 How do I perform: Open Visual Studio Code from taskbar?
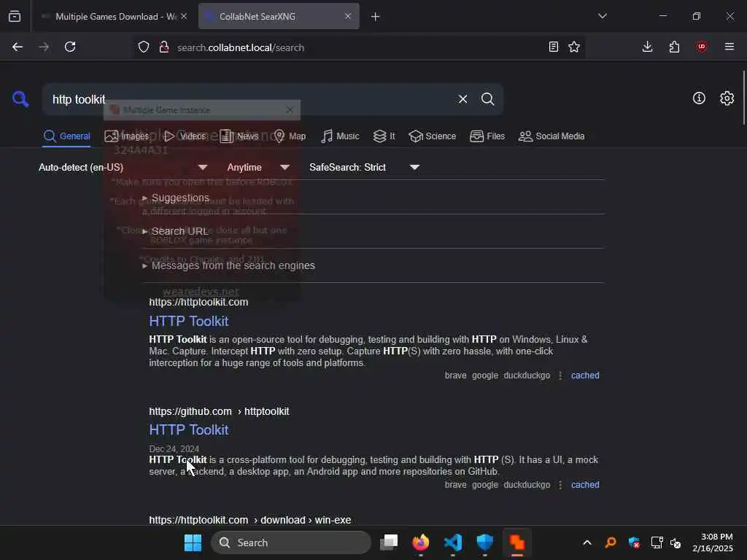(452, 542)
